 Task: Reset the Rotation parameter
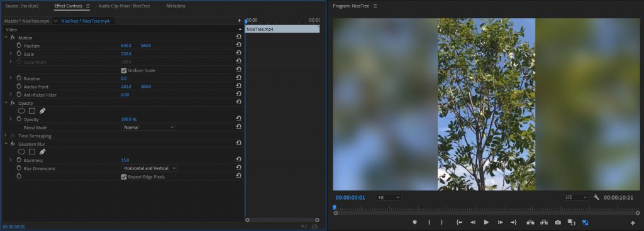pyautogui.click(x=238, y=78)
